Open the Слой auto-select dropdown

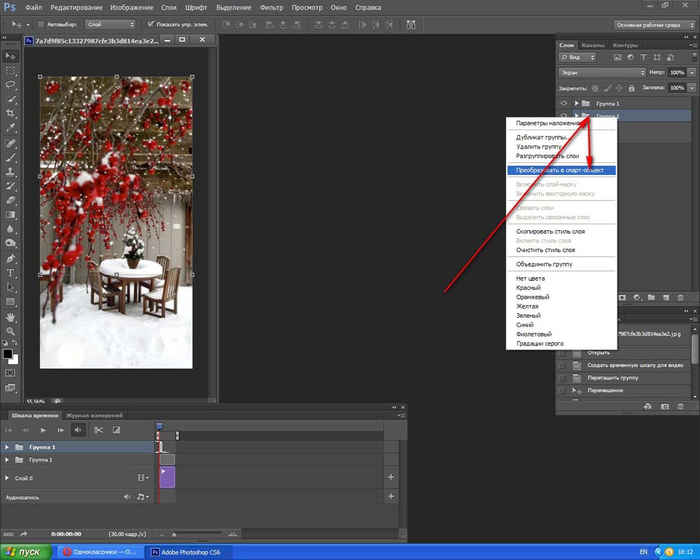[110, 25]
